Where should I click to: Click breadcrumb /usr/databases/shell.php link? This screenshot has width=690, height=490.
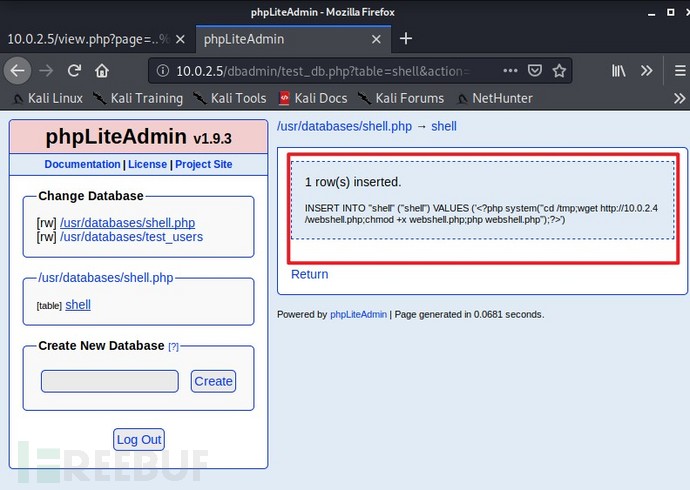click(345, 126)
